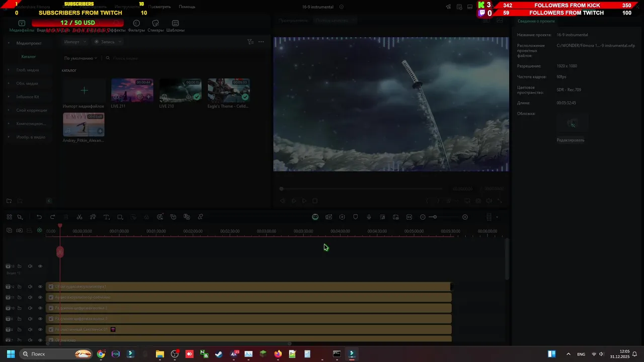
Task: Switch to the Медиафайлы tab
Action: pos(22,26)
